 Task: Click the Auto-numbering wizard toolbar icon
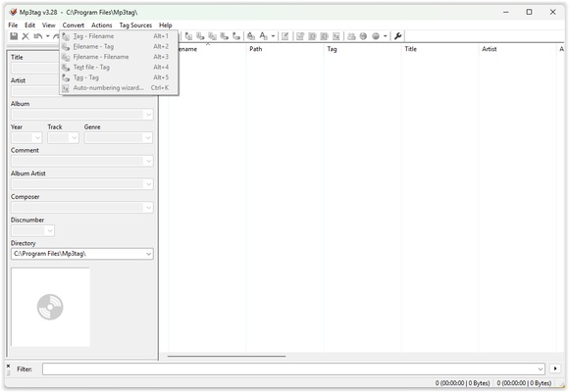click(x=336, y=36)
